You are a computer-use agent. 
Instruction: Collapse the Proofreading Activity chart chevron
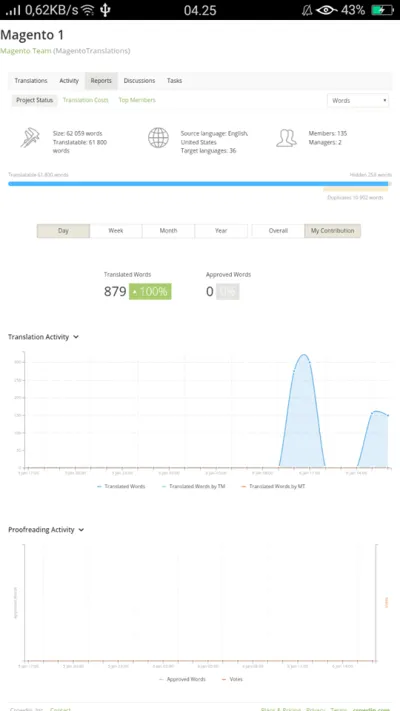click(x=81, y=530)
